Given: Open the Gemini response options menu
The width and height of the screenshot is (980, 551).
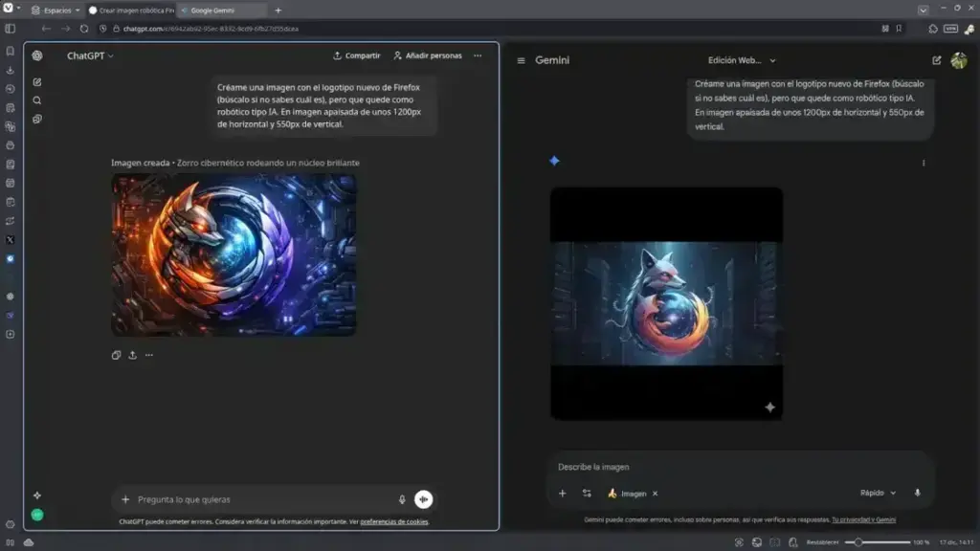Looking at the screenshot, I should coord(924,163).
